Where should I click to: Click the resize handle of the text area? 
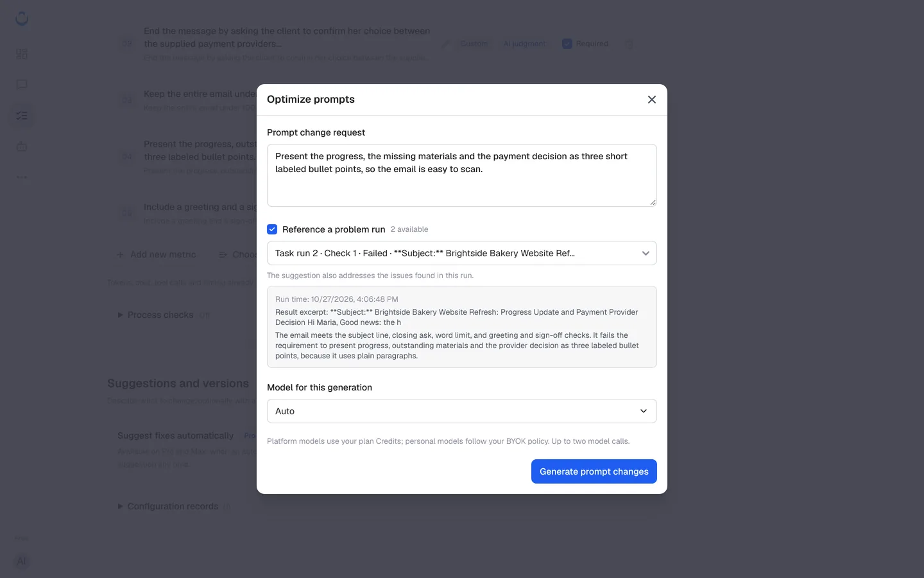click(x=653, y=202)
